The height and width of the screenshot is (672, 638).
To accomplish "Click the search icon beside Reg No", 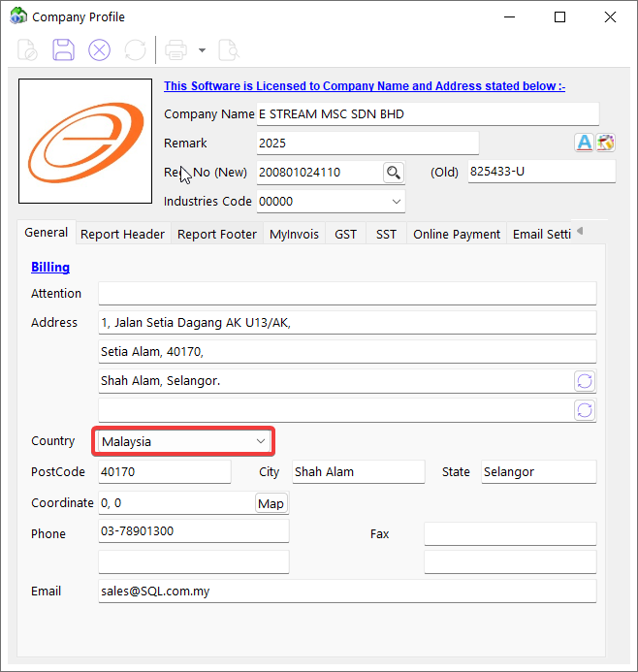I will [393, 173].
